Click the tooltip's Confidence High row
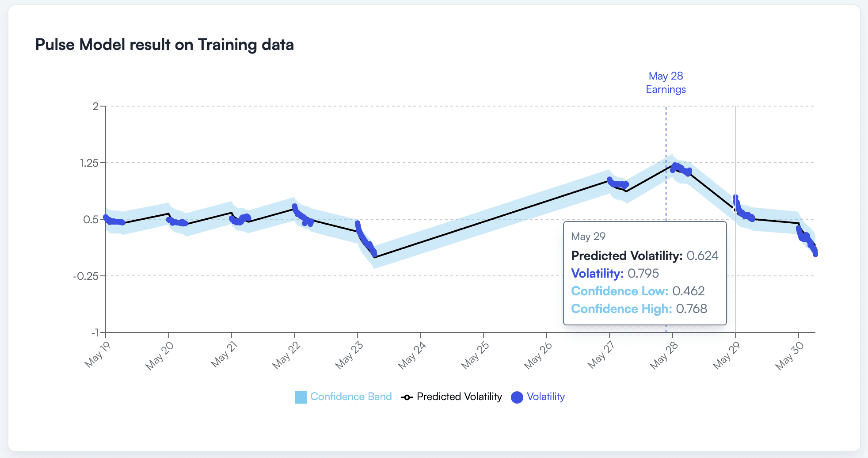This screenshot has height=458, width=868. (x=639, y=309)
